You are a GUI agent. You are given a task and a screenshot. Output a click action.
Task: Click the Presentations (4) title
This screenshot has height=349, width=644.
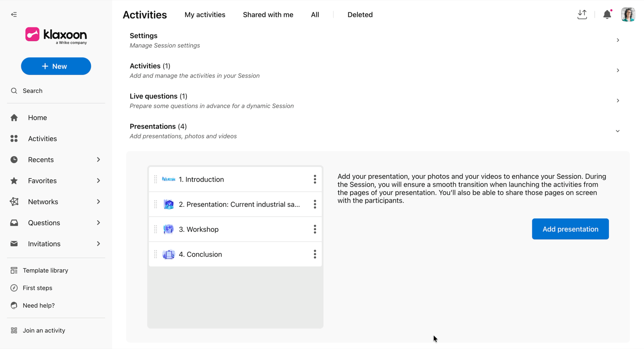pos(158,126)
